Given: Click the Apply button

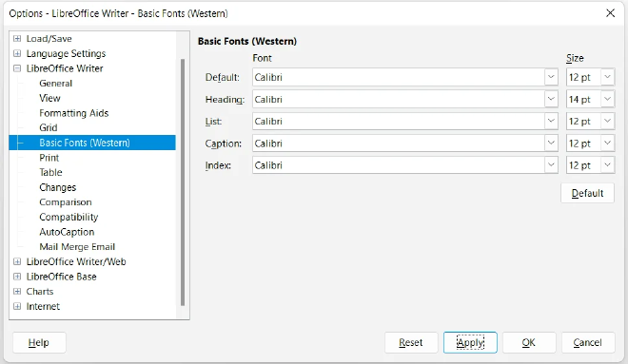Looking at the screenshot, I should 470,342.
